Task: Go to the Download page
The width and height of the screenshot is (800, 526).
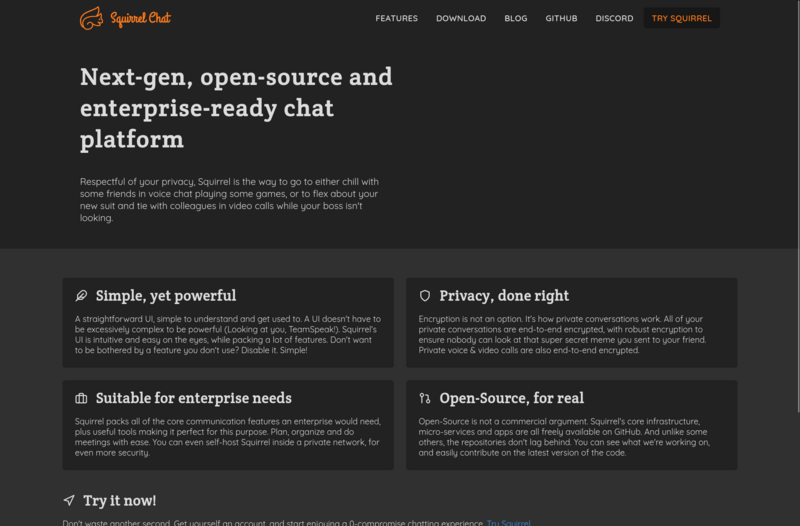Action: pyautogui.click(x=461, y=18)
